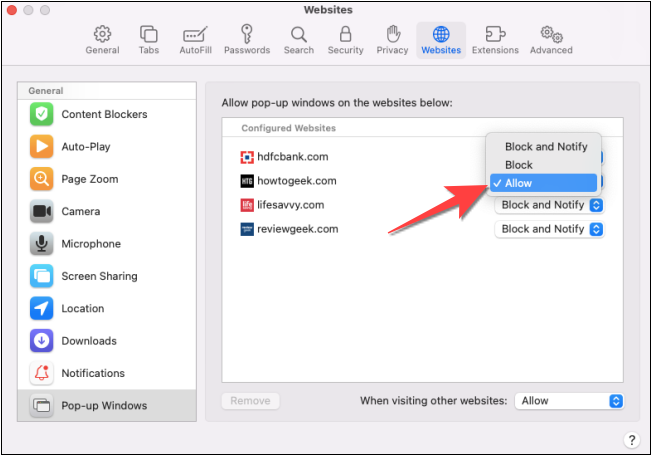Select howtogeek.com in configured websites
654x458 pixels.
[x=297, y=181]
